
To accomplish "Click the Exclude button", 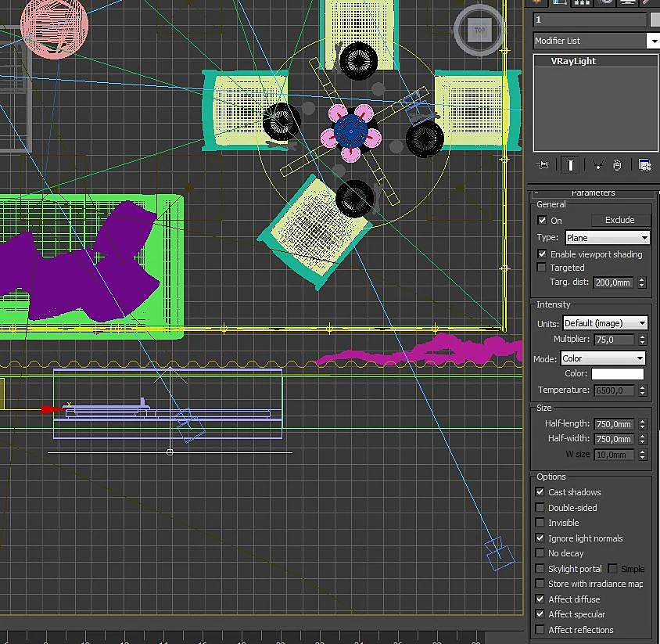I will click(619, 220).
